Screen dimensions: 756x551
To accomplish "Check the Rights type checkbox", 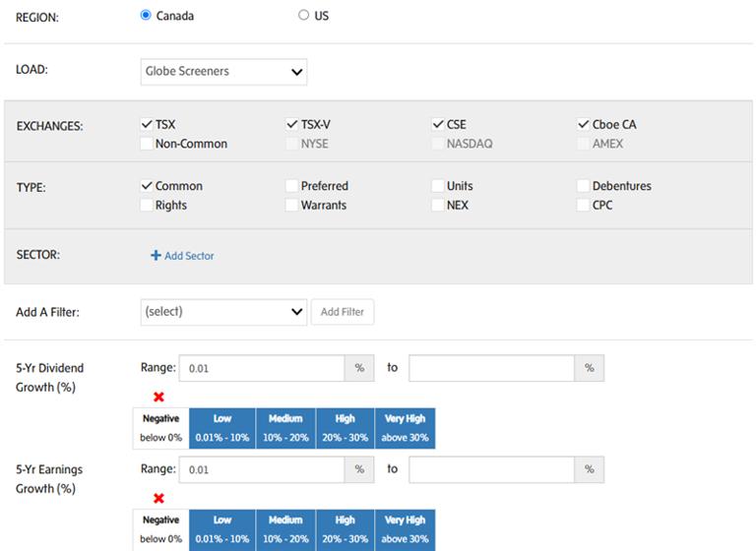I will click(x=147, y=205).
